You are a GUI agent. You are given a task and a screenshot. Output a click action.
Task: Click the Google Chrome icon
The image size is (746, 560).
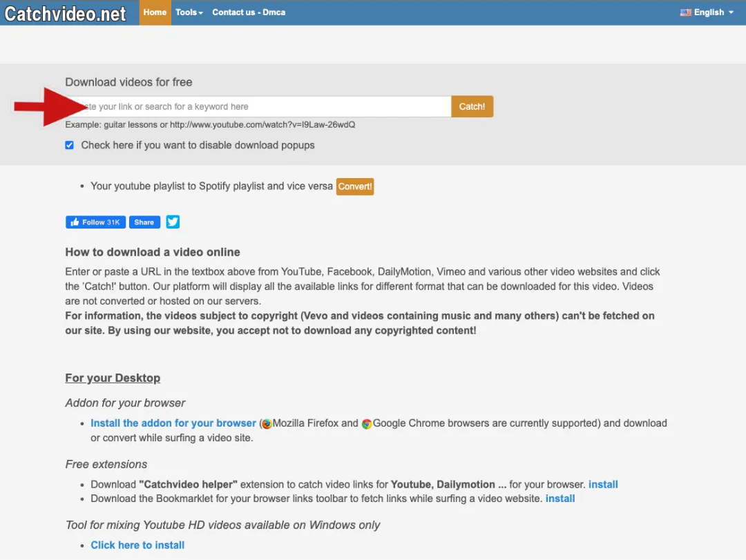[x=366, y=423]
